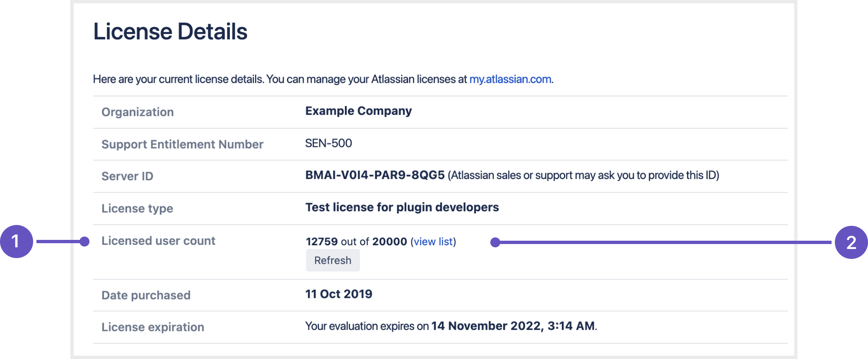Click the Licensed user count label
The width and height of the screenshot is (868, 359).
158,241
